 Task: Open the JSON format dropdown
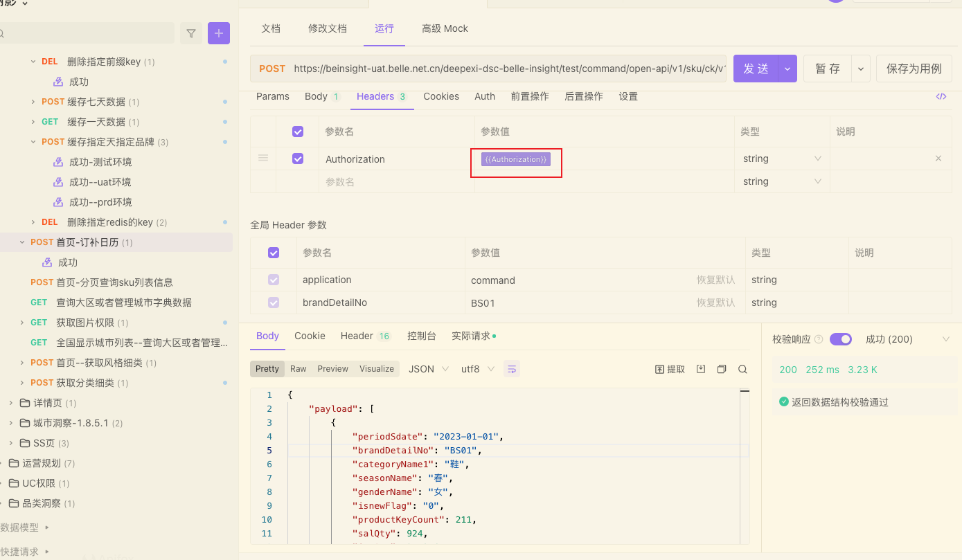point(428,369)
